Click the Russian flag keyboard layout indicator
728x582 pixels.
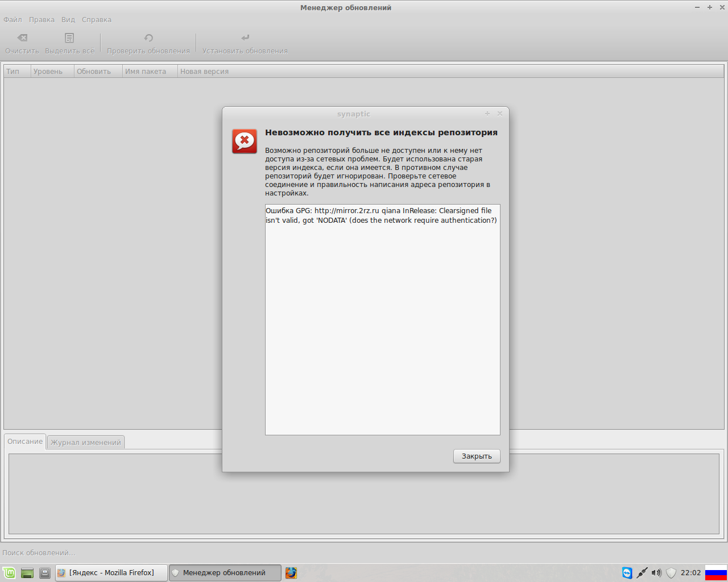coord(715,573)
